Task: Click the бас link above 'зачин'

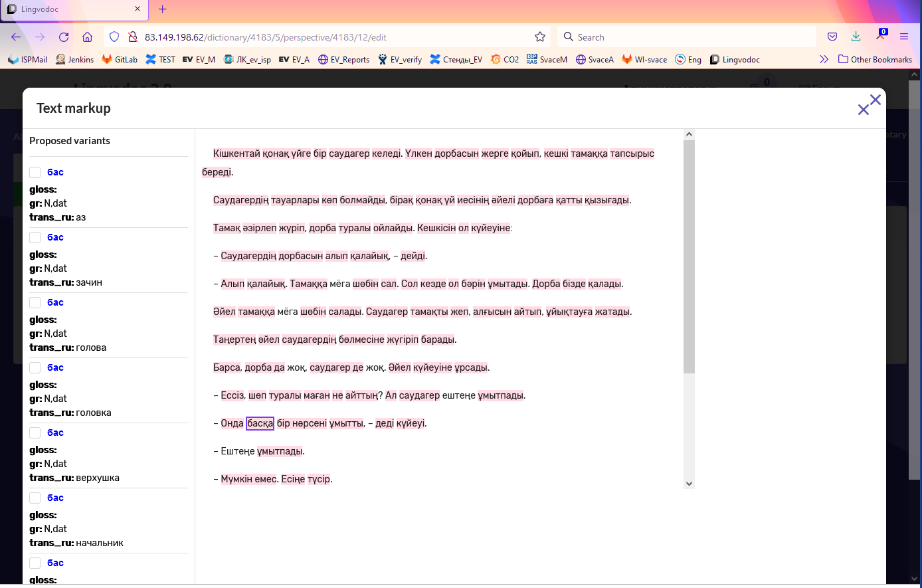Action: (x=54, y=237)
